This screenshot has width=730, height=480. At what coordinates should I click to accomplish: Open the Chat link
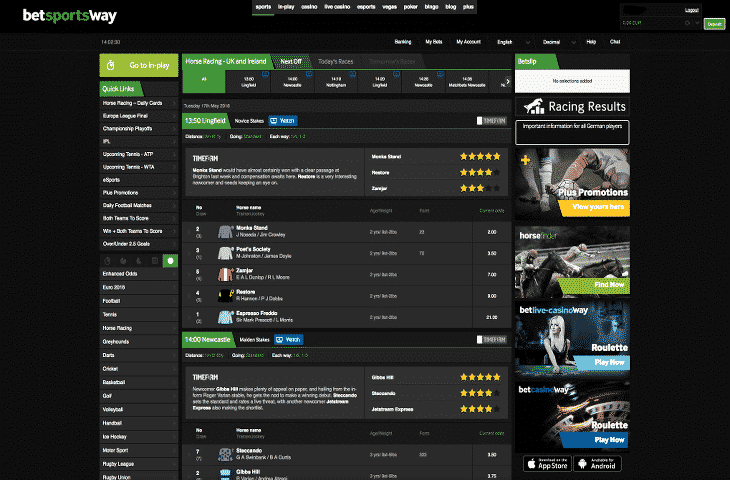point(615,42)
